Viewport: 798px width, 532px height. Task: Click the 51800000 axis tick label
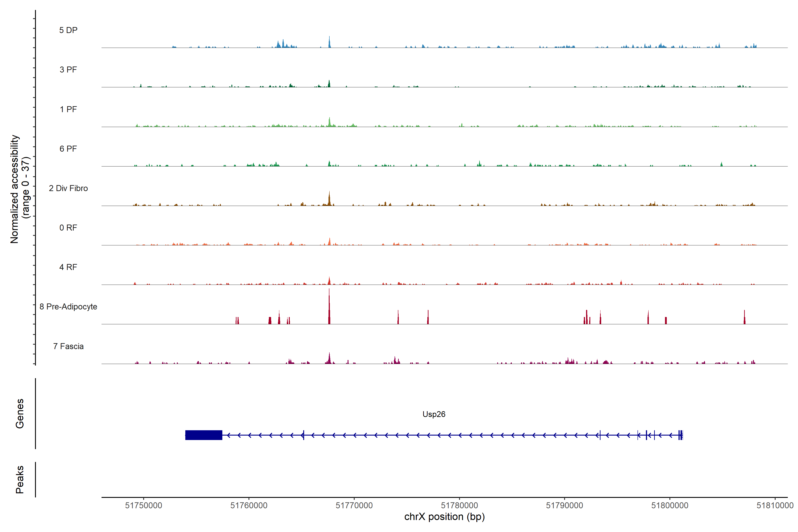(670, 506)
